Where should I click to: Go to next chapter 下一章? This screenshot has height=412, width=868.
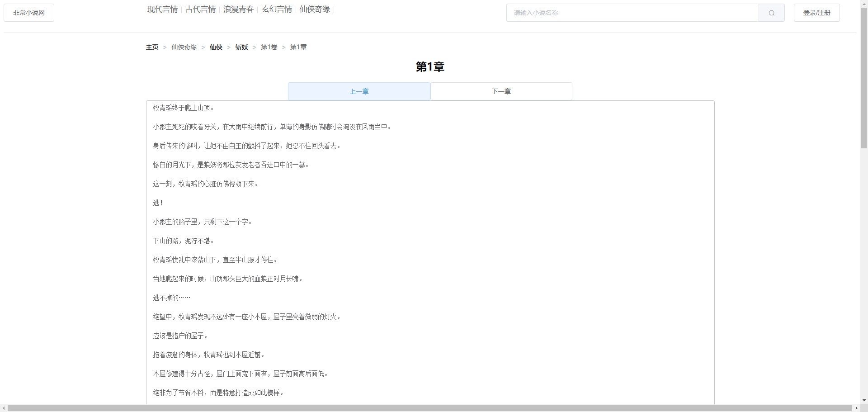pos(501,91)
